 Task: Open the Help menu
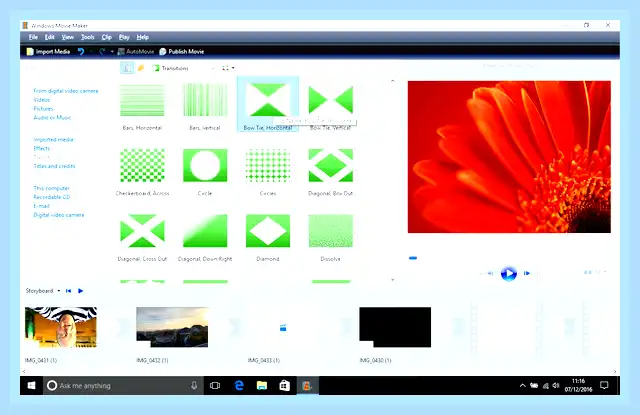142,37
